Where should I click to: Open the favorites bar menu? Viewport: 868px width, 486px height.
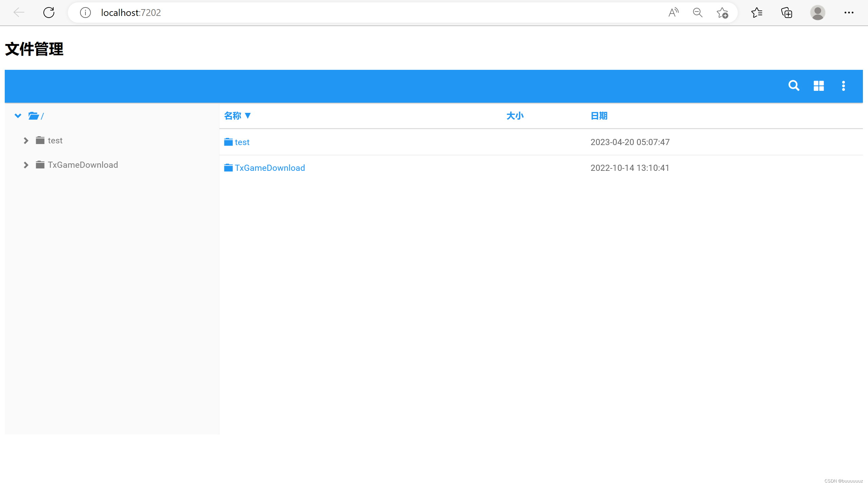tap(757, 13)
